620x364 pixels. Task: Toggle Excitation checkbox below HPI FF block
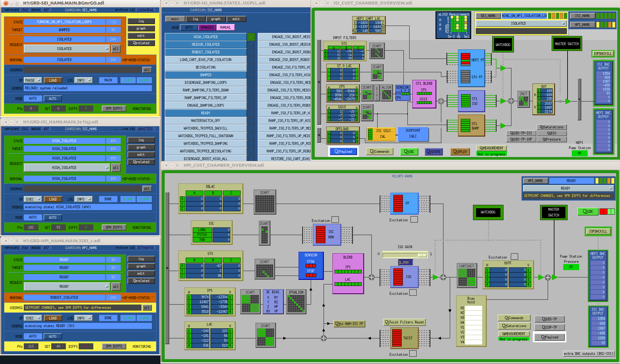click(414, 219)
